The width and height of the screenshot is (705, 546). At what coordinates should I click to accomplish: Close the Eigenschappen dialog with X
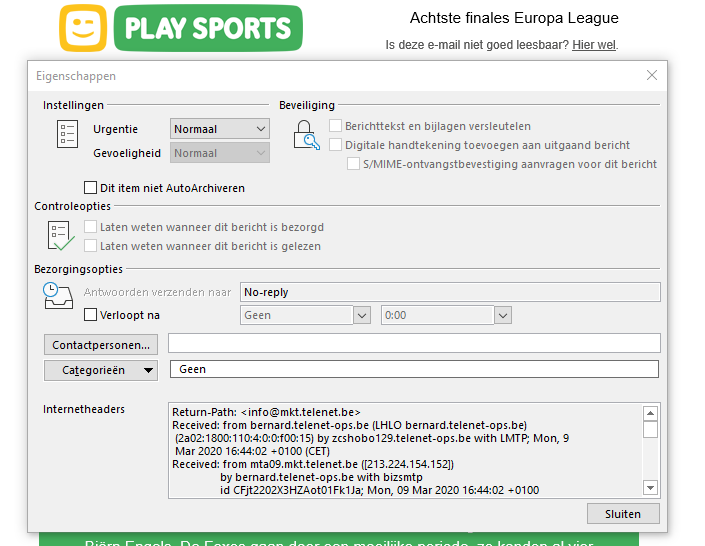652,75
